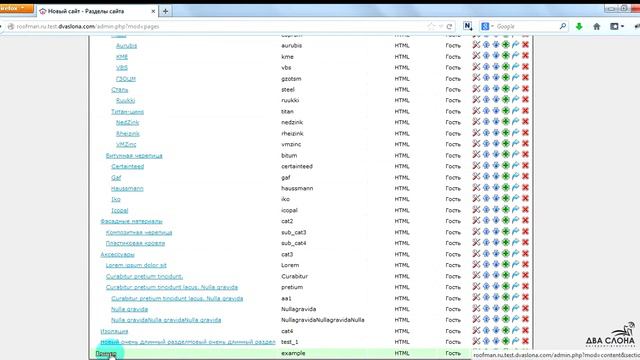This screenshot has width=640, height=360.
Task: Open the 'Lorem ipsum dolor sit' link
Action: coord(136,265)
